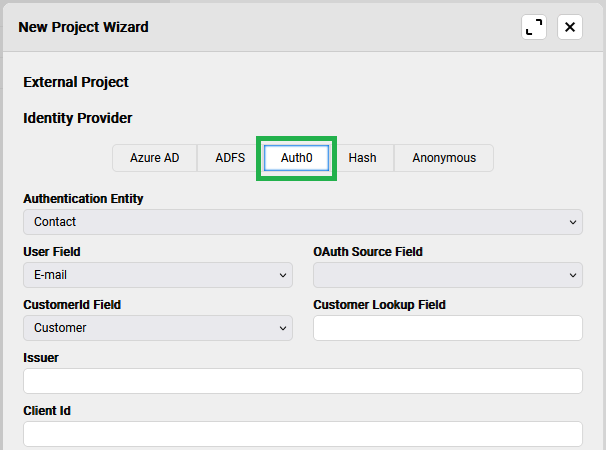Open the OAuth Source Field dropdown

pos(447,275)
